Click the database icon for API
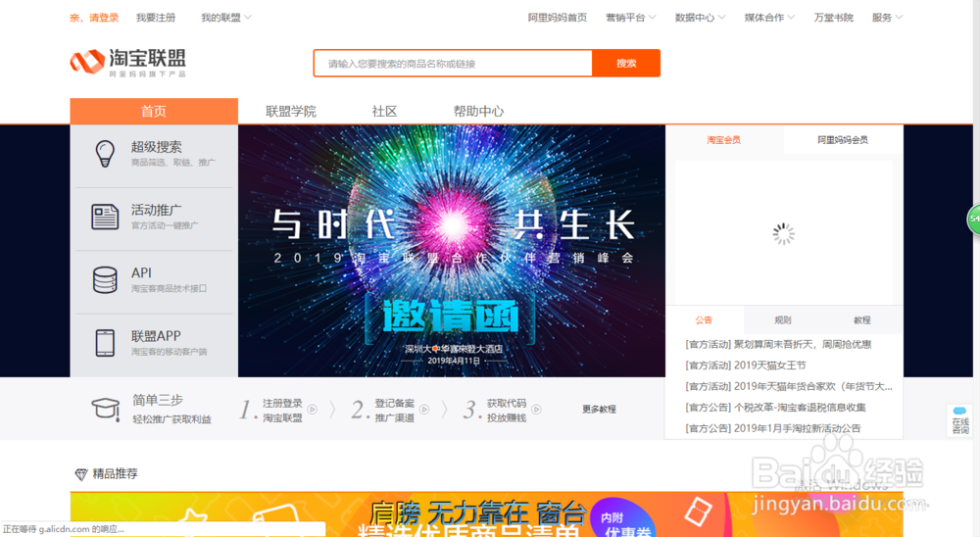This screenshot has width=980, height=537. tap(105, 279)
